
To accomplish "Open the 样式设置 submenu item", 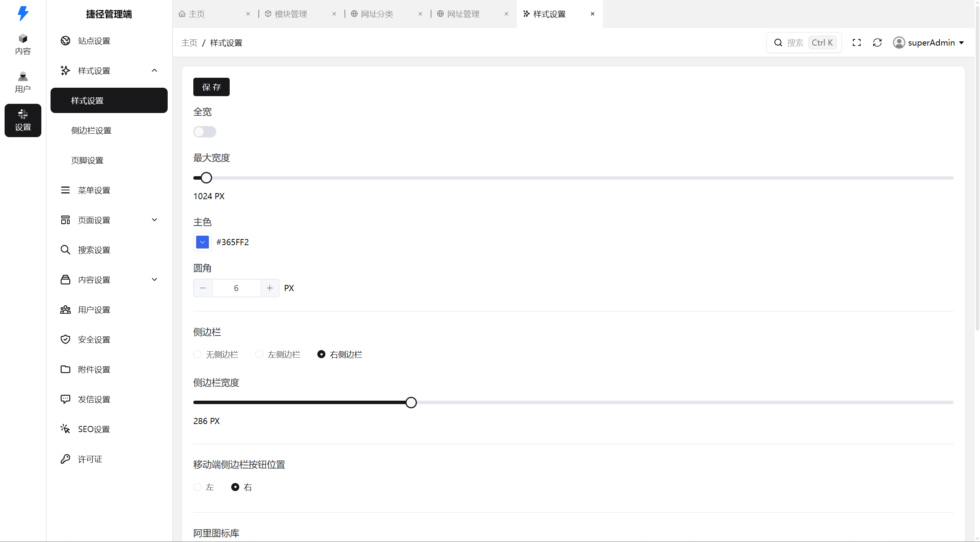I will [109, 100].
